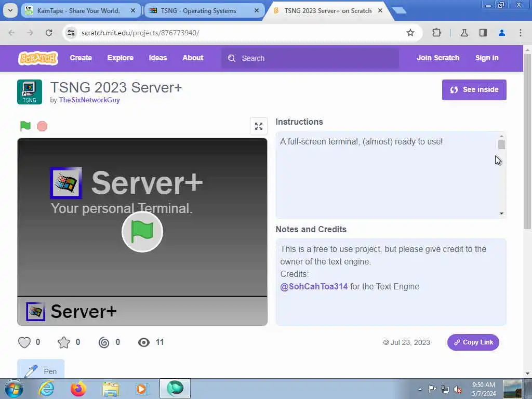Click the Copy Link button
Viewport: 532px width, 399px height.
[x=473, y=342]
